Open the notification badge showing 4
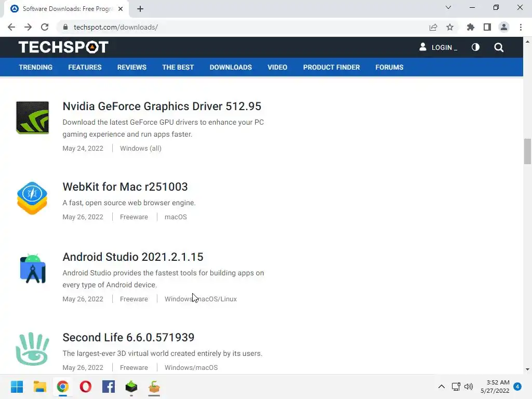 pos(517,387)
